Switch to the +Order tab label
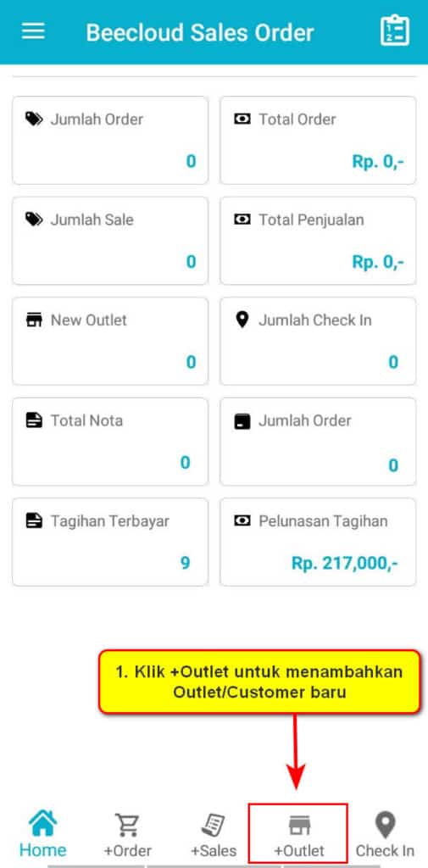Screen dimensions: 428x868 (x=127, y=851)
